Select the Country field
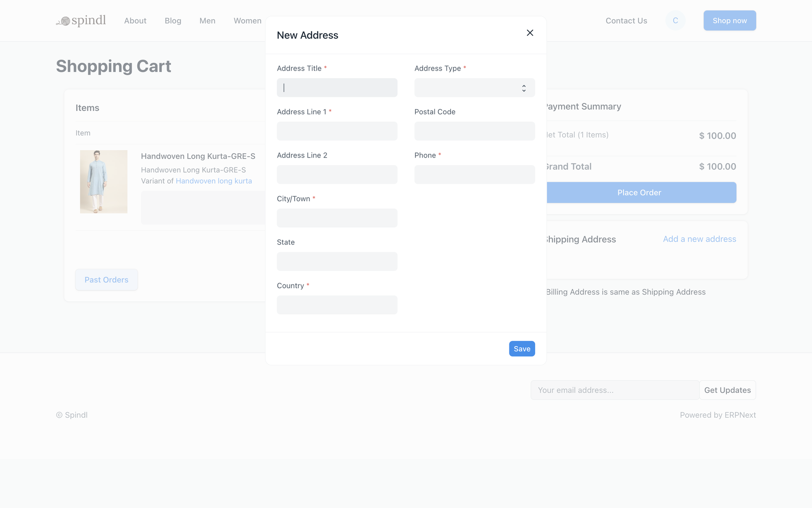 click(337, 305)
